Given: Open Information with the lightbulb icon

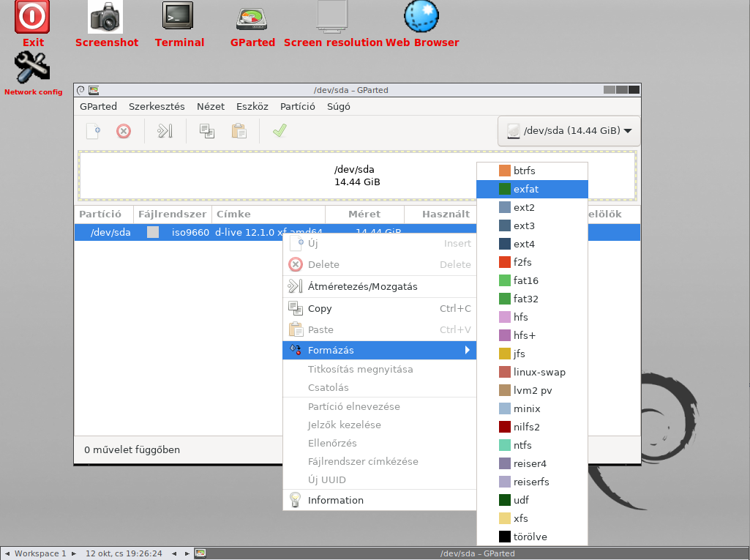Looking at the screenshot, I should point(379,500).
